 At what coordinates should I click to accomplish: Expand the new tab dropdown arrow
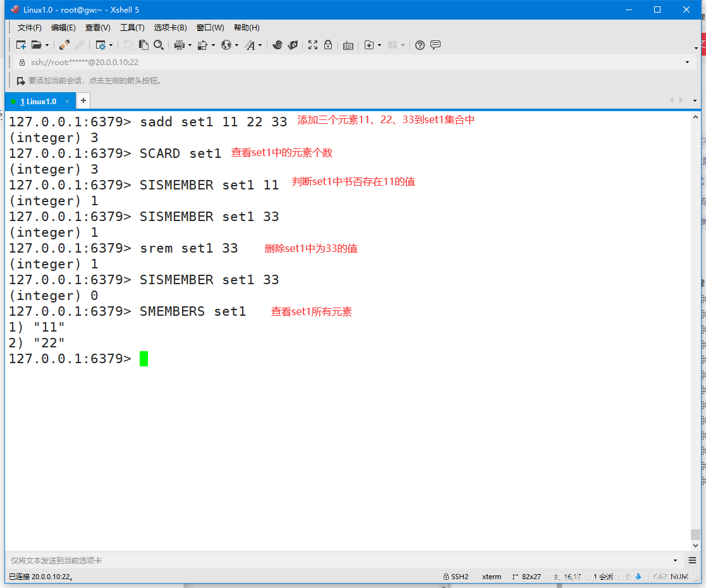point(380,45)
